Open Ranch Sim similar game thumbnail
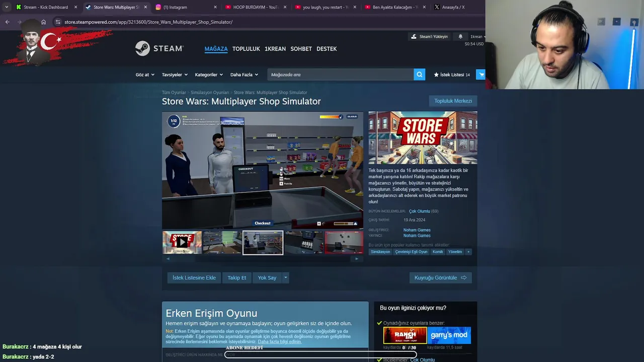 click(405, 335)
